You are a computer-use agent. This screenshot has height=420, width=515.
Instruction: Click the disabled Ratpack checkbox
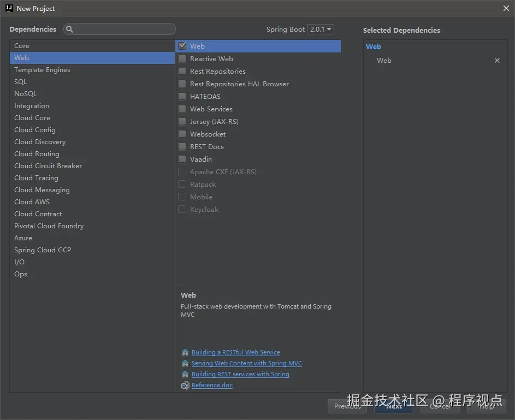pyautogui.click(x=182, y=184)
